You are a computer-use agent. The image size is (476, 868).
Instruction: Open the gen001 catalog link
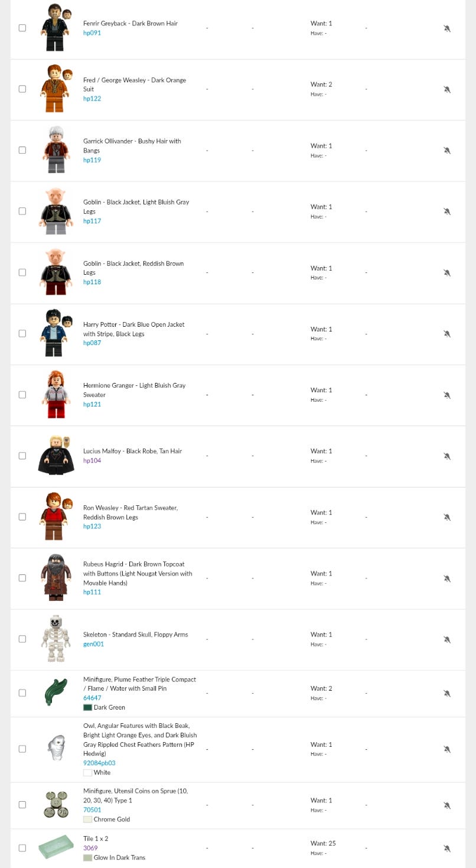coord(93,644)
